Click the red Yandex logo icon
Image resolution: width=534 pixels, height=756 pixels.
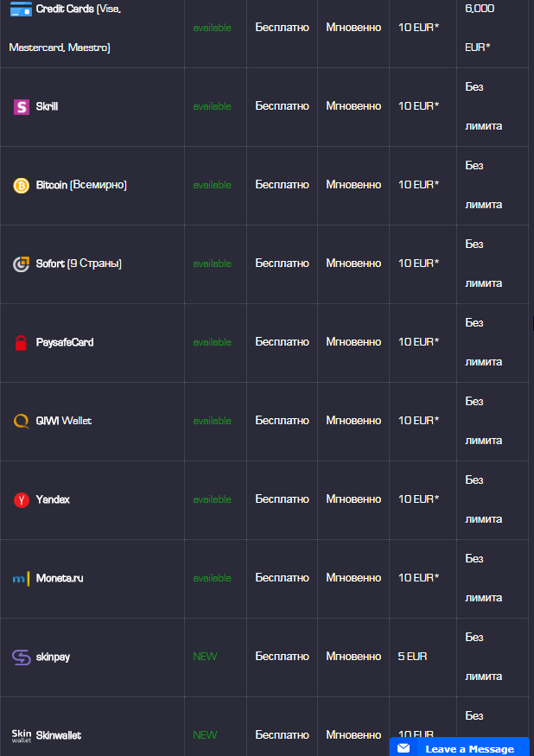point(21,500)
